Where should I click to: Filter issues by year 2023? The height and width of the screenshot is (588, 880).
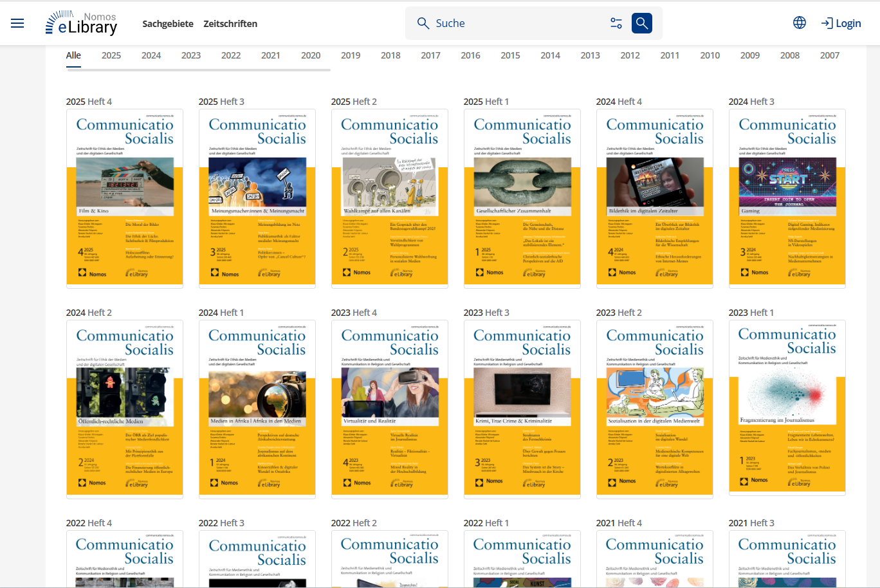(x=191, y=55)
